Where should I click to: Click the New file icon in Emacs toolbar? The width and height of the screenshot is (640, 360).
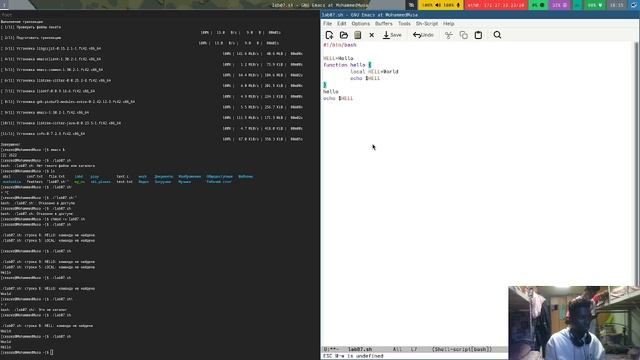point(329,35)
